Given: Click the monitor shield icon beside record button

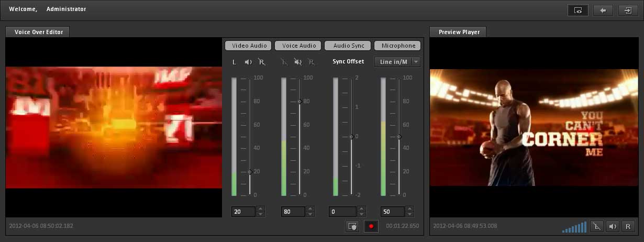Looking at the screenshot, I should tap(352, 226).
